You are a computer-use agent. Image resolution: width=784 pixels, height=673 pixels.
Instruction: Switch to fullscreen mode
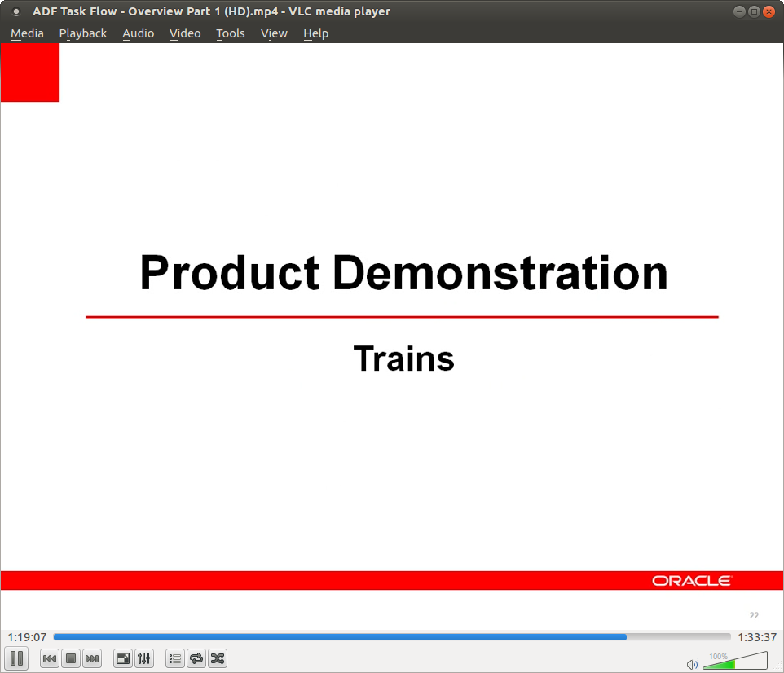click(x=122, y=658)
